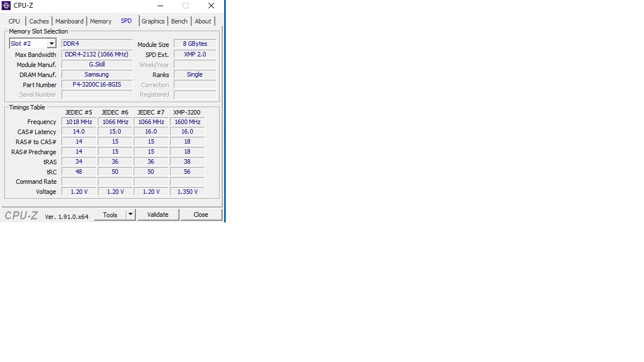
Task: Click the 1018 MHz frequency cell
Action: click(79, 122)
